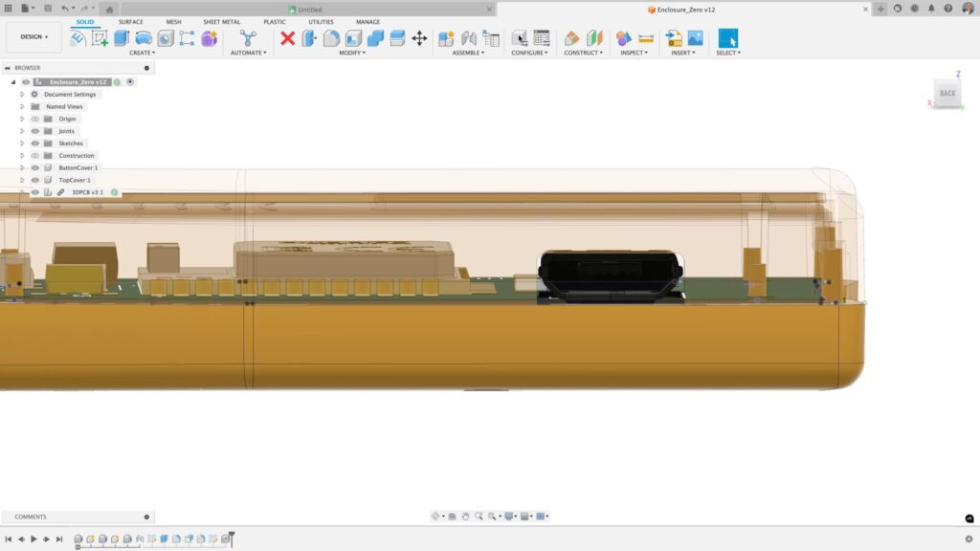Viewport: 980px width, 551px height.
Task: Click the Extrude tool icon
Action: 122,38
